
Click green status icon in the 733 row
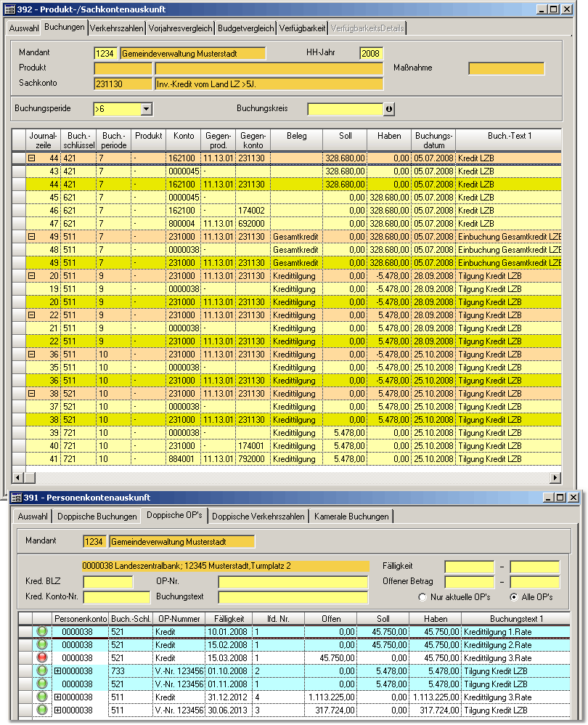pos(43,671)
